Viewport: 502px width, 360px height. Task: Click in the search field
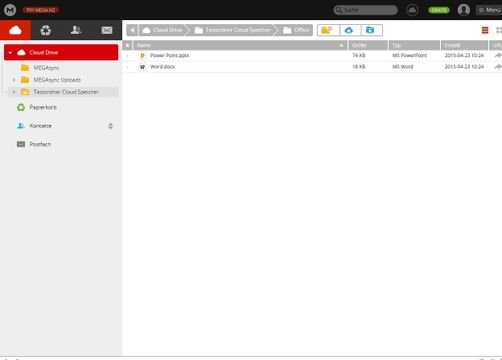tap(366, 10)
